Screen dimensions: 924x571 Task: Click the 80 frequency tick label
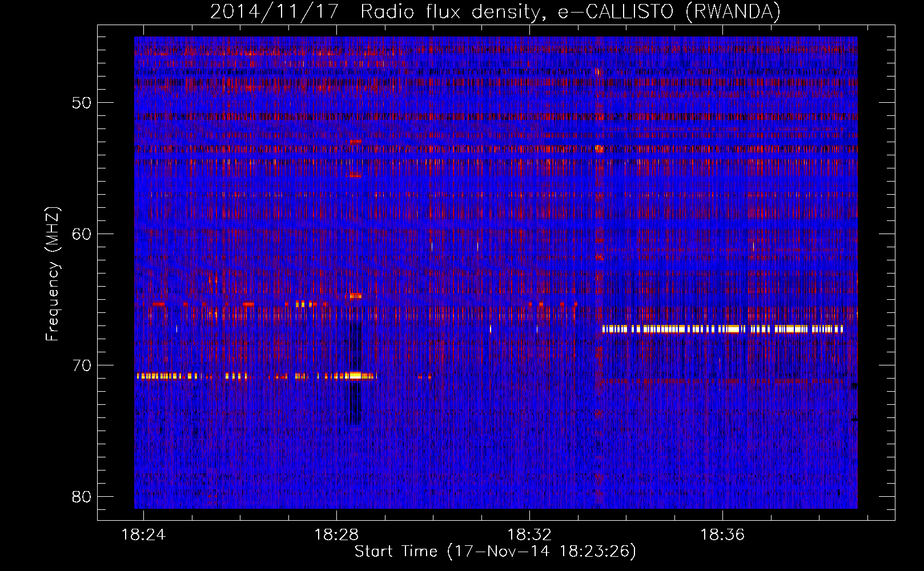(x=82, y=497)
